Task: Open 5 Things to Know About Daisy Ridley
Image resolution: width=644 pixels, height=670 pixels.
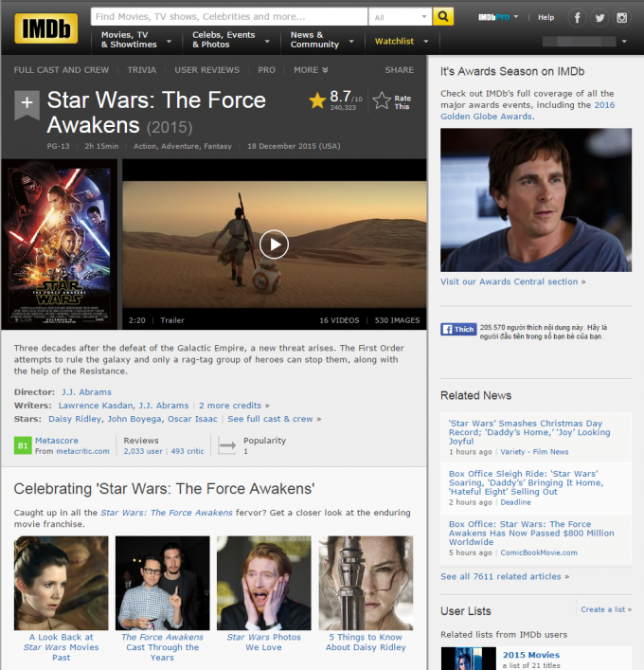Action: [366, 642]
